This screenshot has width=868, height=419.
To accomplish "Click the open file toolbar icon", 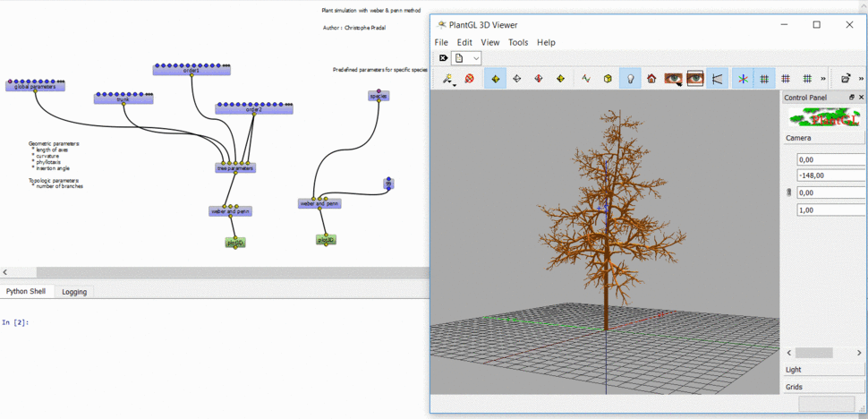I will click(846, 79).
